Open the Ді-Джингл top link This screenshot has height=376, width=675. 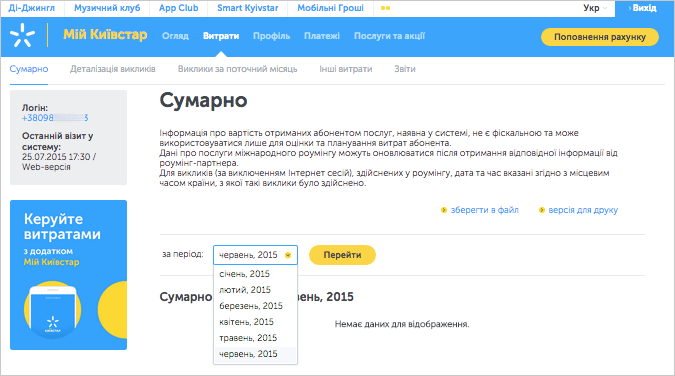click(32, 8)
